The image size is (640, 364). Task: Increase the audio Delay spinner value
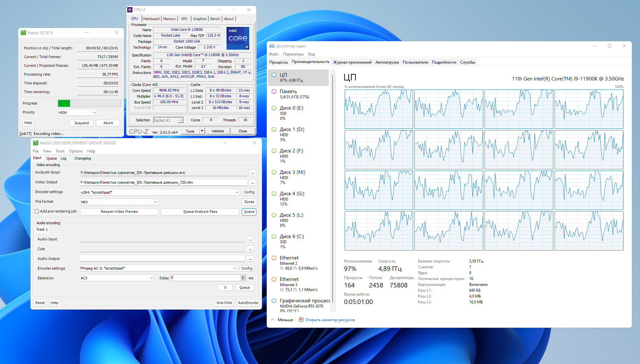click(x=243, y=276)
